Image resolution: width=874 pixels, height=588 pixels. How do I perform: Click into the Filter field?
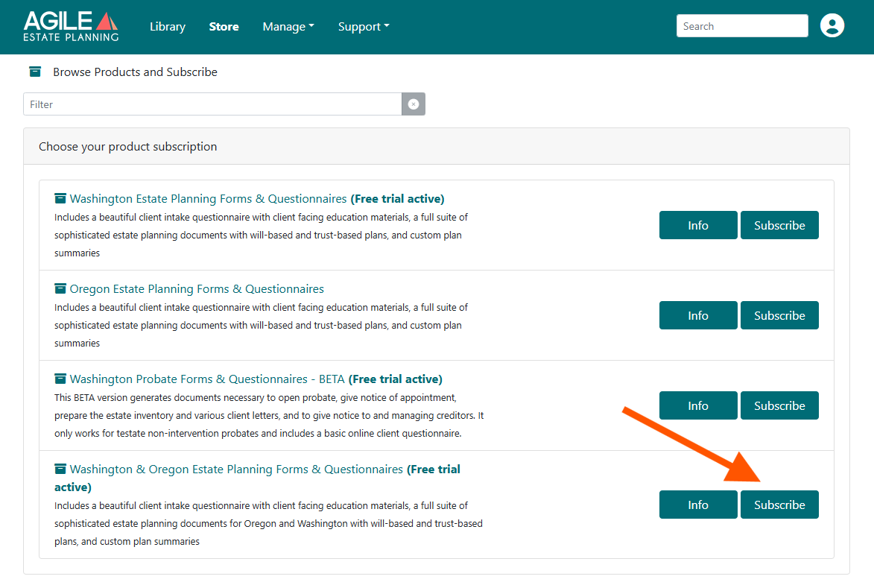pos(212,104)
